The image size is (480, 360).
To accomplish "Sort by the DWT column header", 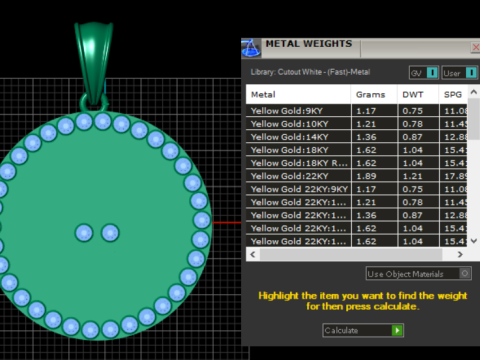I will (x=418, y=95).
